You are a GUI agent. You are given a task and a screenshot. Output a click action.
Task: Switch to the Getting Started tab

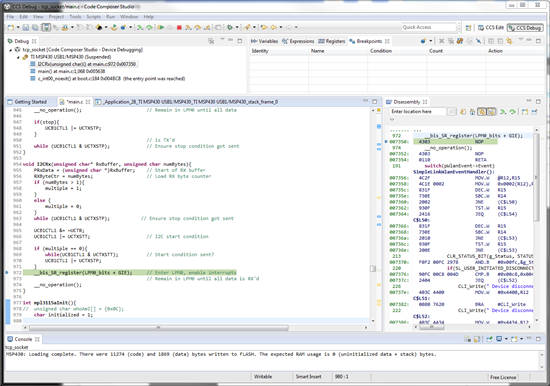coord(27,102)
